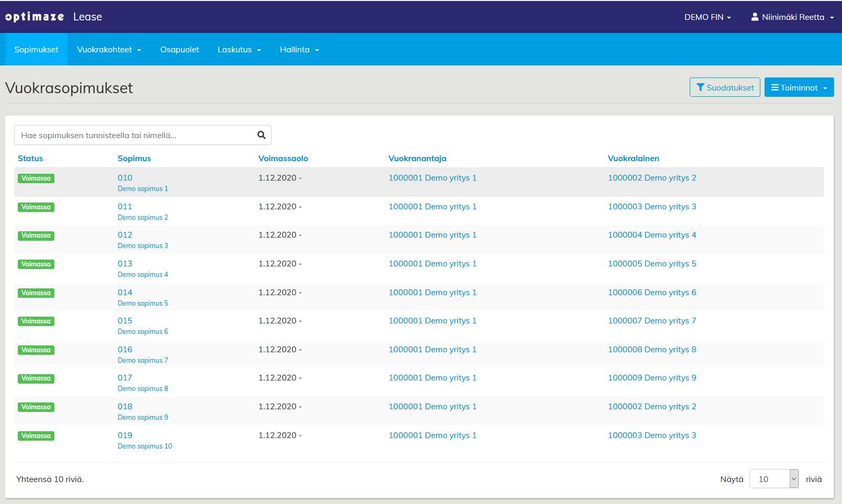Open Suodatukset filter button

coord(724,87)
